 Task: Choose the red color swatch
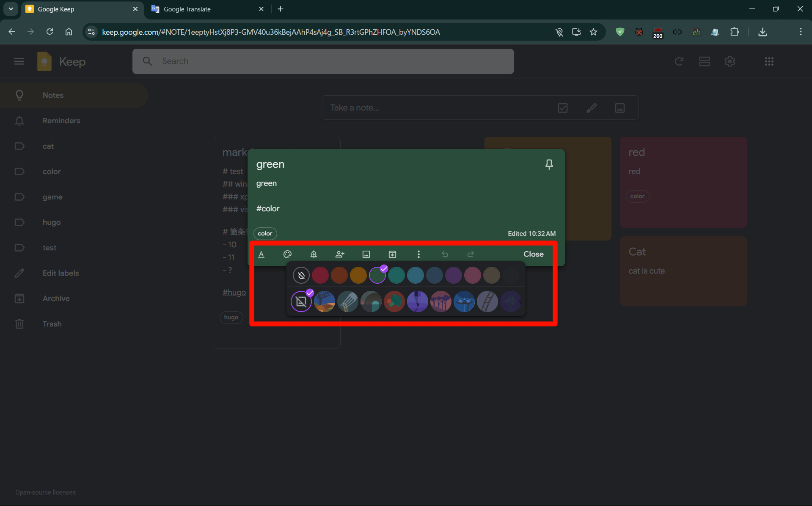[x=320, y=275]
